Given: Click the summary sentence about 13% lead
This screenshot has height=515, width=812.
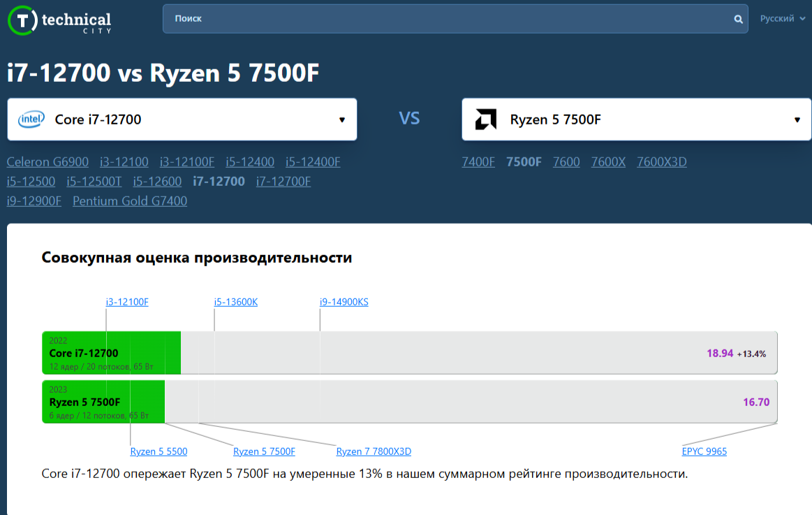Looking at the screenshot, I should pyautogui.click(x=364, y=474).
